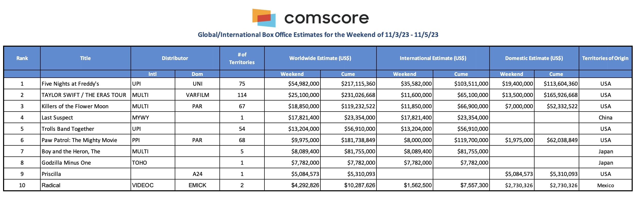Select the Distributor column header
The height and width of the screenshot is (199, 644).
tap(175, 58)
